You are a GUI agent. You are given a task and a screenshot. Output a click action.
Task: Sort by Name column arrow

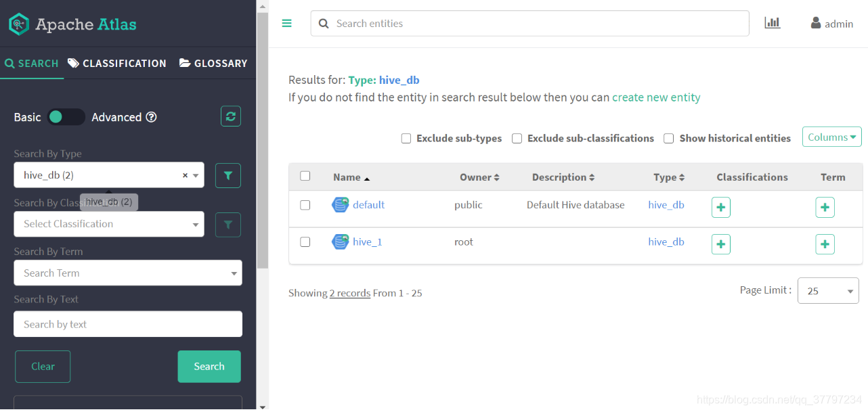tap(367, 178)
